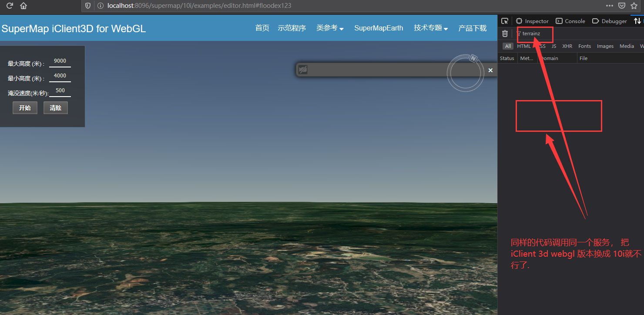Image resolution: width=644 pixels, height=315 pixels.
Task: Edit the 最大高度 value 9000
Action: [x=60, y=61]
